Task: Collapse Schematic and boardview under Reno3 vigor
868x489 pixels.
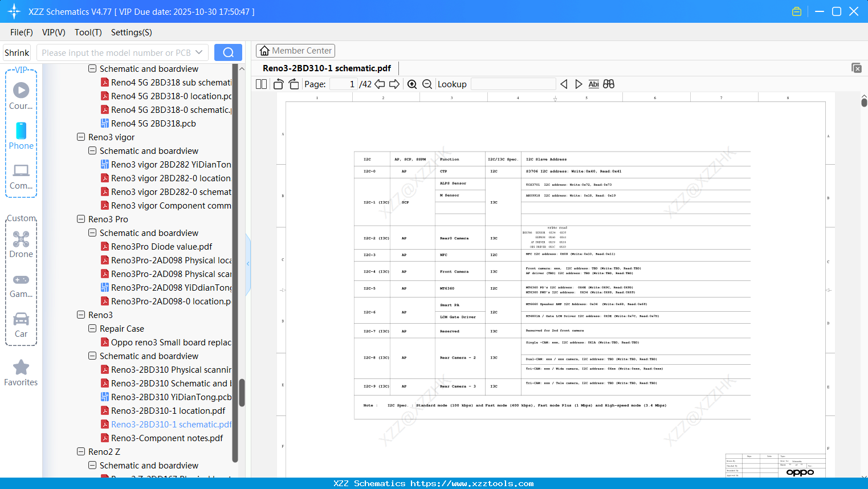Action: click(92, 150)
